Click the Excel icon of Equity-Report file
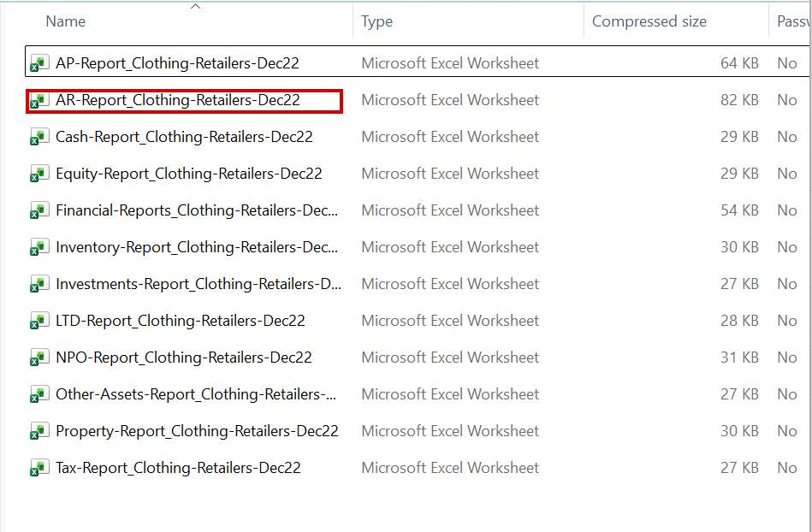 pyautogui.click(x=40, y=174)
